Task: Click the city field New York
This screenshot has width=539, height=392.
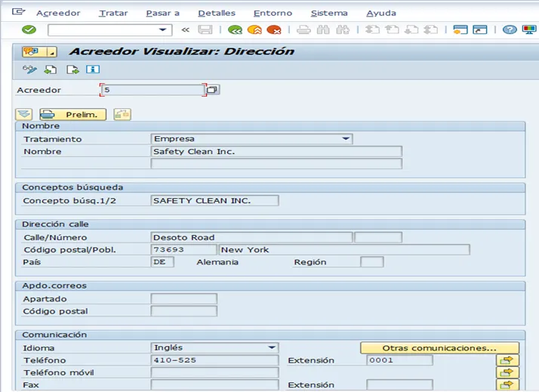Action: coord(344,250)
